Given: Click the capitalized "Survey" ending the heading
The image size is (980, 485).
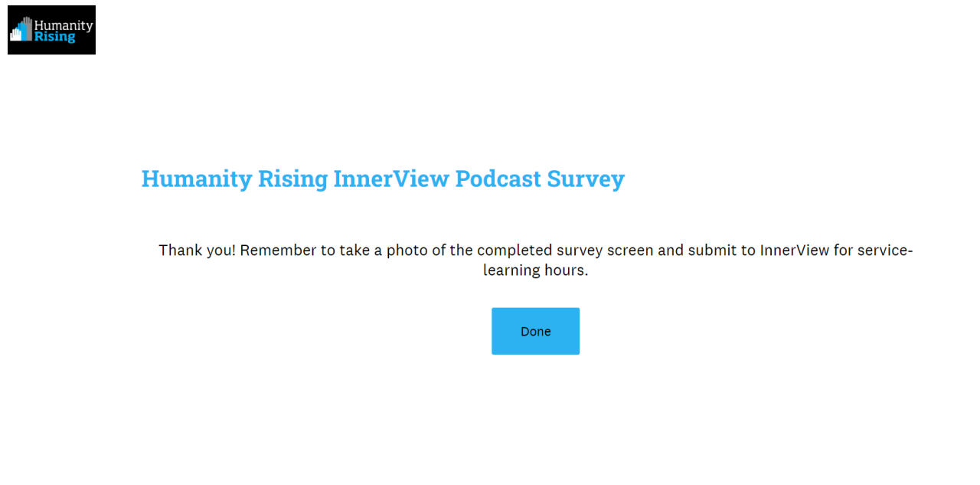Looking at the screenshot, I should 586,179.
